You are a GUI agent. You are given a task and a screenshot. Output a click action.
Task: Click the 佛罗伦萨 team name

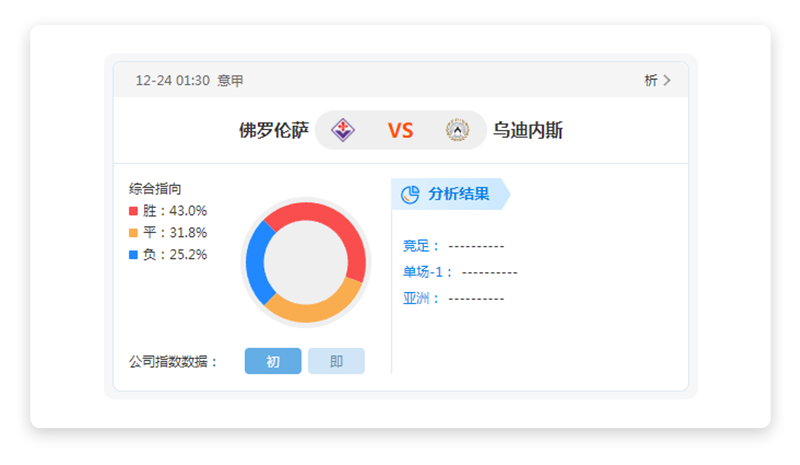[x=273, y=131]
